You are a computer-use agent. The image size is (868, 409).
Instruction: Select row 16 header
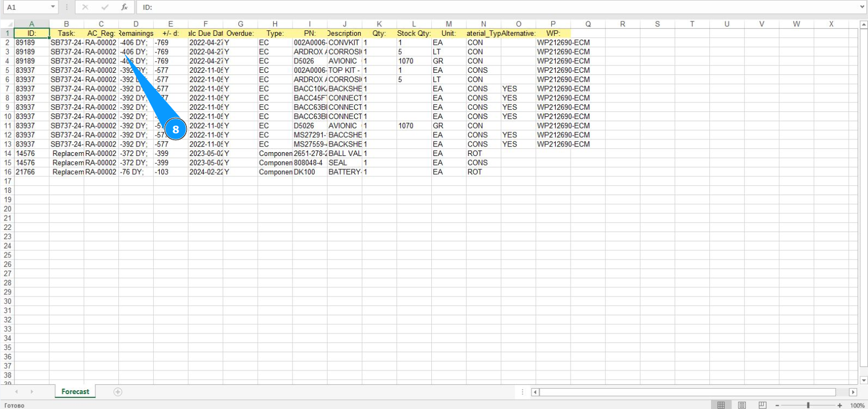click(x=7, y=172)
